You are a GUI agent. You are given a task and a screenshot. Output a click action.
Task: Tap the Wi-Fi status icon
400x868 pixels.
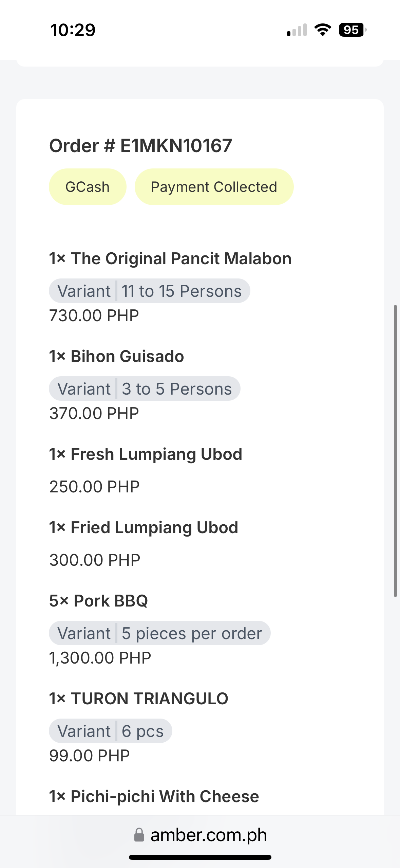[323, 30]
